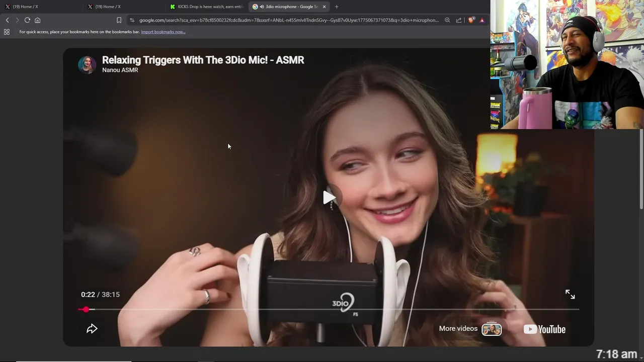Viewport: 644px width, 362px height.
Task: Click the red progress bar scrubber
Action: coord(86,309)
